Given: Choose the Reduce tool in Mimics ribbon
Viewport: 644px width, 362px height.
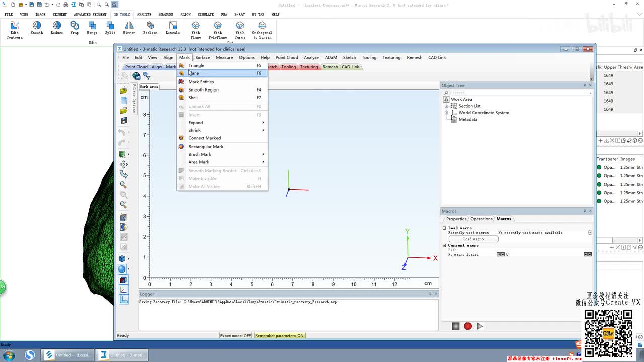Looking at the screenshot, I should (57, 28).
